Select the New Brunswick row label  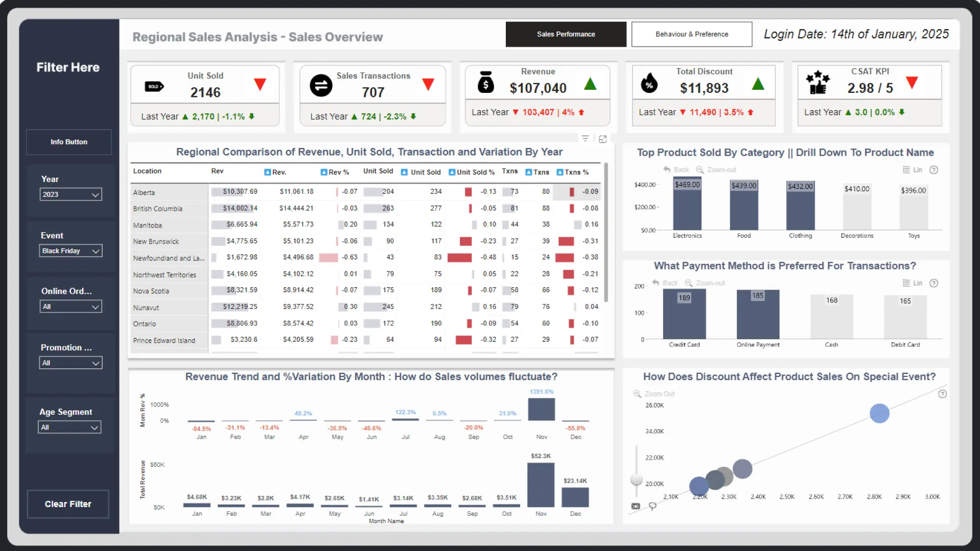point(156,241)
